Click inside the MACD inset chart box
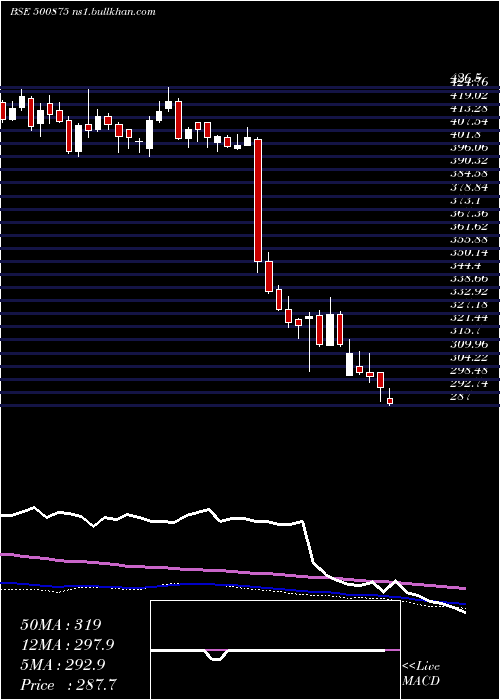This screenshot has height=700, width=500. click(275, 650)
